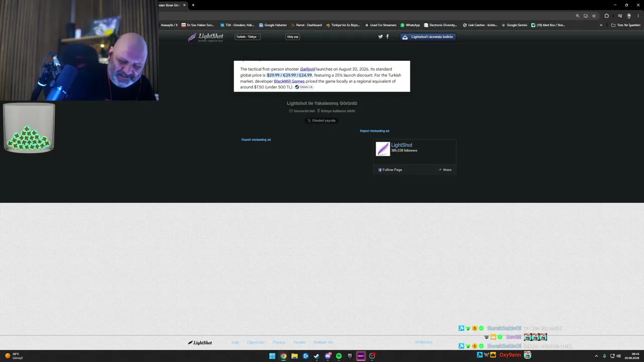Image resolution: width=644 pixels, height=362 pixels.
Task: Open Anasayfa / X bookmark
Action: (169, 25)
